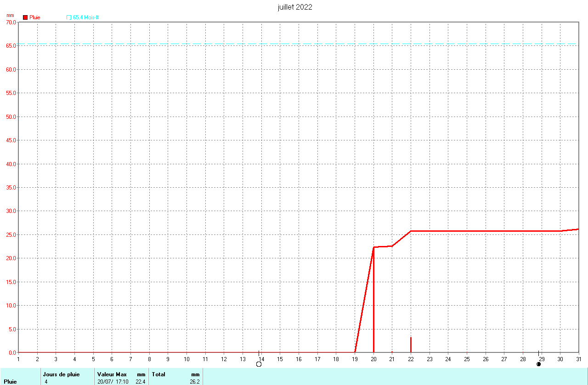Click day 22 on the x-axis
The image size is (588, 385).
click(411, 359)
